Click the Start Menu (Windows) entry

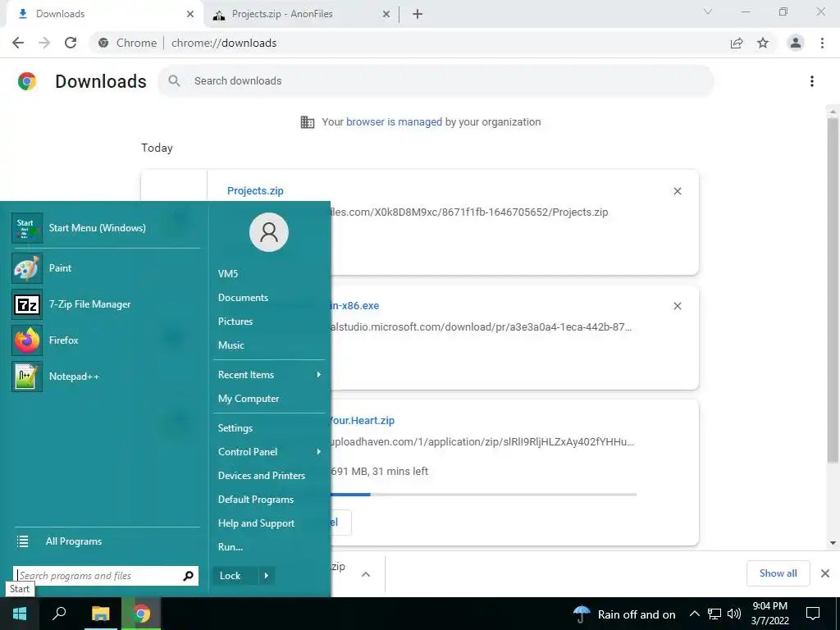[106, 228]
